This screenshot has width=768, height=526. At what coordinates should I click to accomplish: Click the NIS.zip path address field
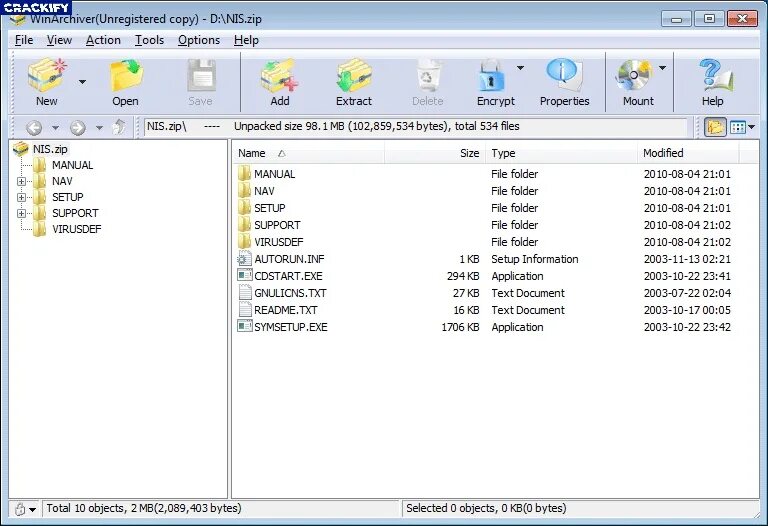[416, 126]
